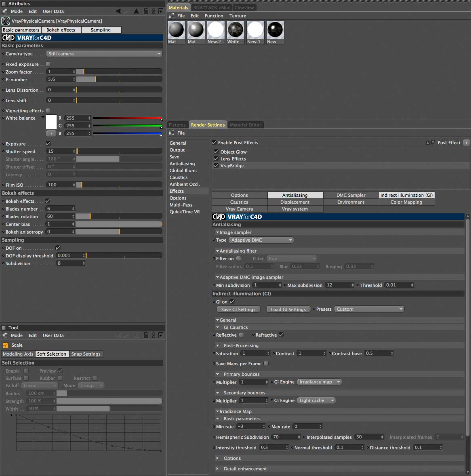Click the back arrow in Attributes header
The height and width of the screenshot is (476, 471).
point(118,11)
